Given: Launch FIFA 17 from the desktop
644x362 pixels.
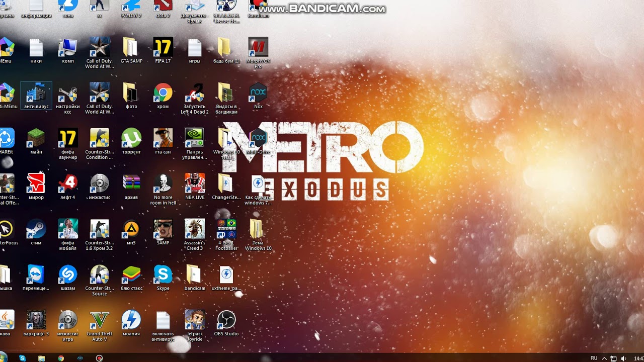Looking at the screenshot, I should coord(163,51).
